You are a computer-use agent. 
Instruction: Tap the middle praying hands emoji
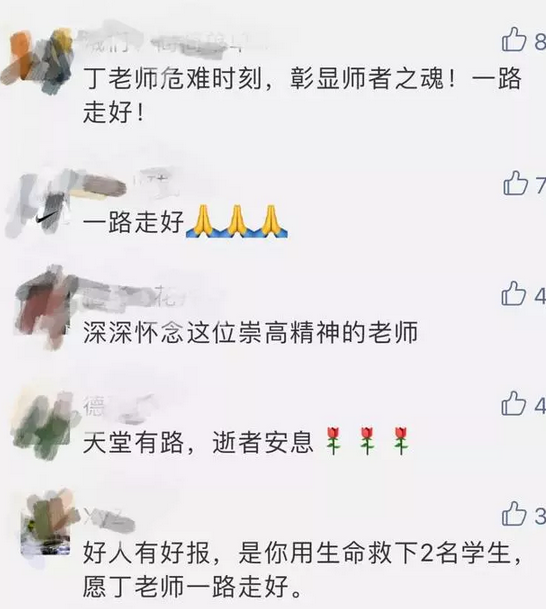point(237,221)
